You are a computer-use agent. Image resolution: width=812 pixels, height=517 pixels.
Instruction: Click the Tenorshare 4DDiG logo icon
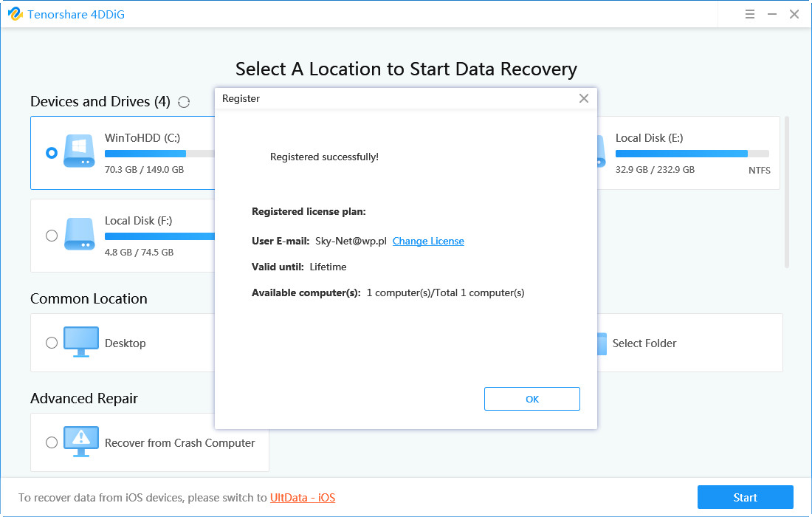tap(15, 14)
